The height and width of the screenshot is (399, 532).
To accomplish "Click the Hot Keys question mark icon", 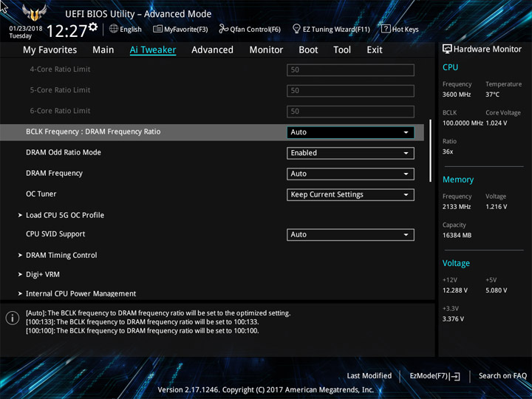I will click(x=386, y=29).
